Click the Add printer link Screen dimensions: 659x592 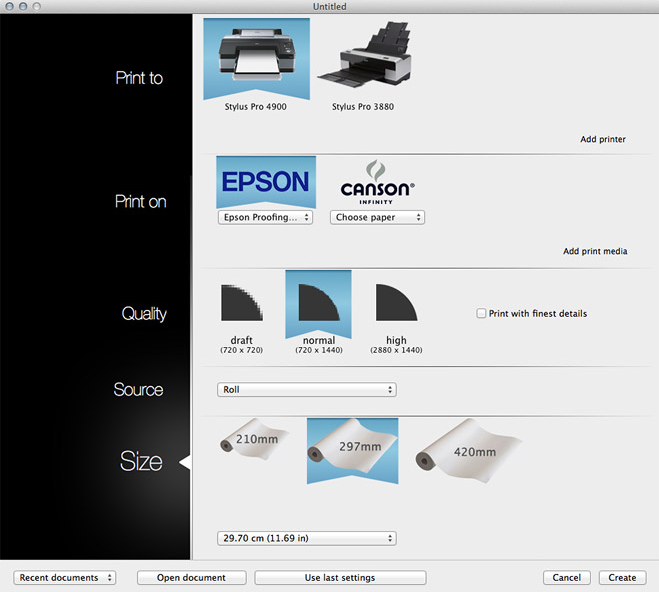[602, 139]
